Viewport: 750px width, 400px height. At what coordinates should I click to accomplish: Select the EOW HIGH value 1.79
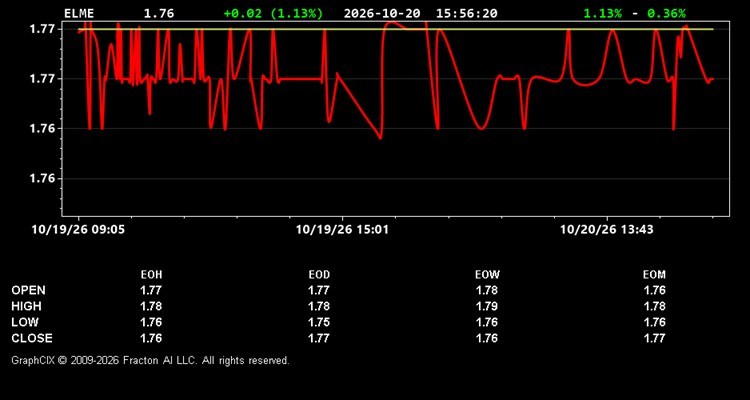coord(487,306)
